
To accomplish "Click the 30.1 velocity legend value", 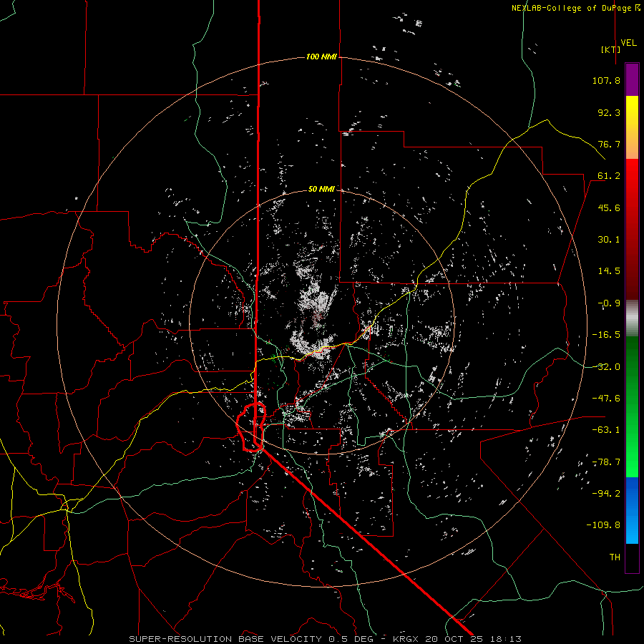I will pyautogui.click(x=609, y=240).
